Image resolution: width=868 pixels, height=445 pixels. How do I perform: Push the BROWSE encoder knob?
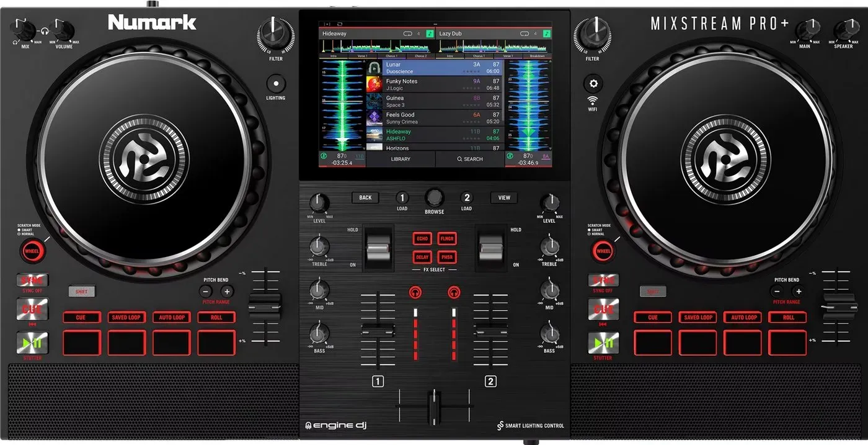click(x=434, y=197)
